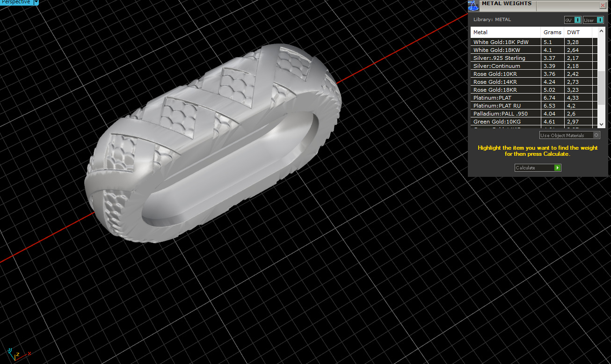Select the ring model in the viewport
Screen dimensions: 611x364
213,143
